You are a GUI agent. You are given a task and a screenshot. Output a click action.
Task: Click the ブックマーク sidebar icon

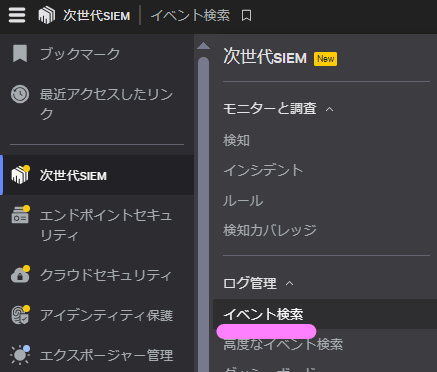(20, 54)
